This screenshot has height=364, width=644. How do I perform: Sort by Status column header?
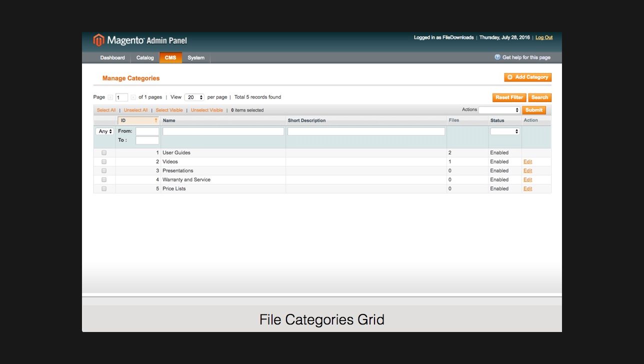pos(497,120)
